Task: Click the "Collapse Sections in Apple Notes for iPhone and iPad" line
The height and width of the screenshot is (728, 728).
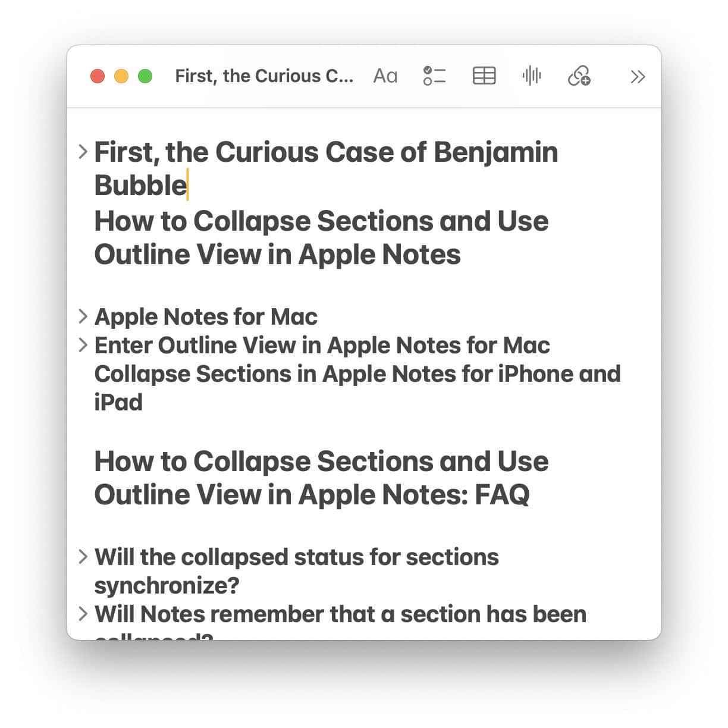Action: 357,374
